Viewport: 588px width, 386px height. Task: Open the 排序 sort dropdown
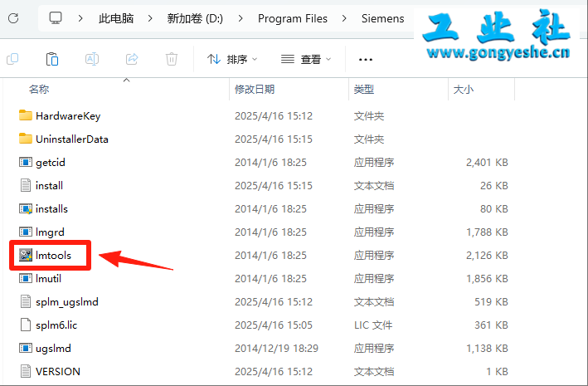pyautogui.click(x=232, y=59)
